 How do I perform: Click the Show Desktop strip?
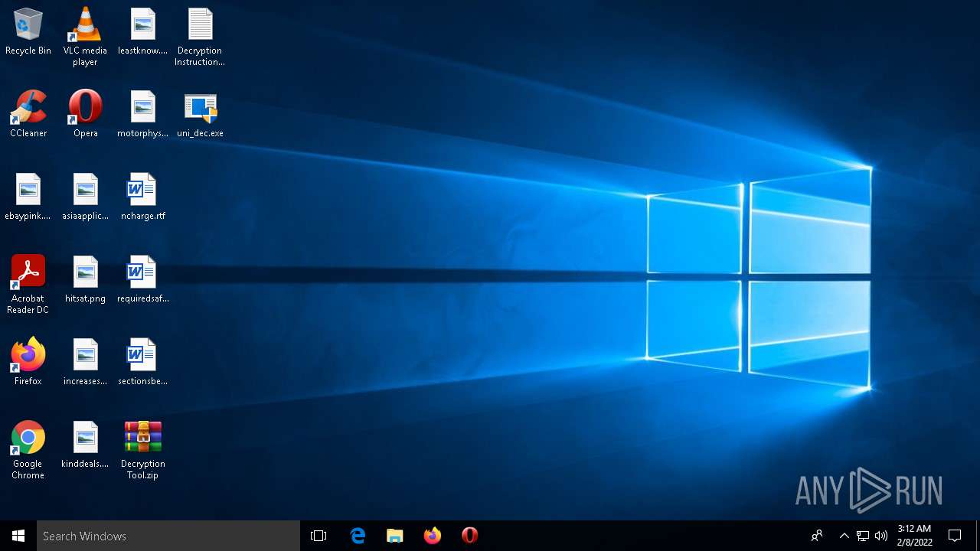pos(977,536)
